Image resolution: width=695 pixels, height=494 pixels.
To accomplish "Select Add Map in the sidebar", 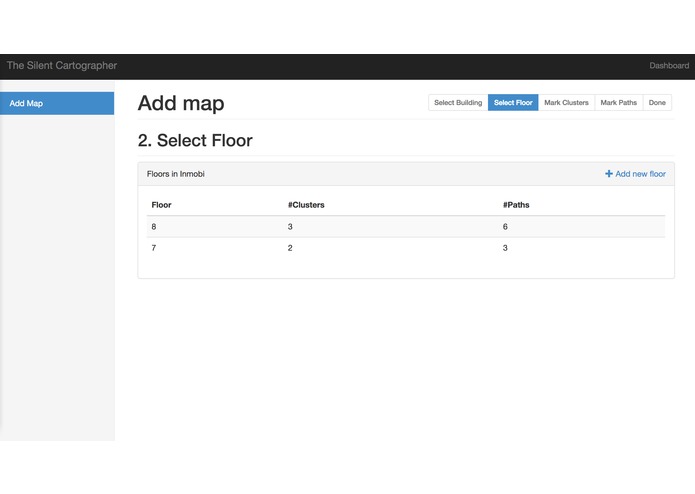I will (57, 103).
